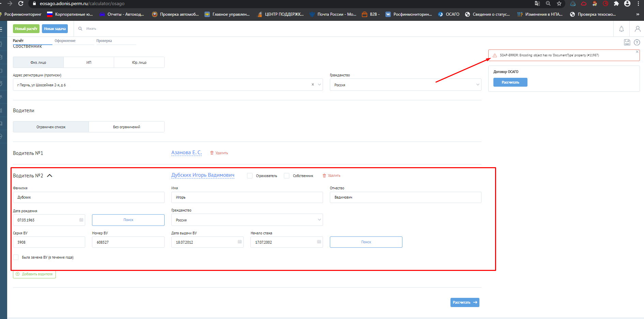This screenshot has width=644, height=319.
Task: Enable the Страхователь checkbox
Action: pyautogui.click(x=250, y=176)
